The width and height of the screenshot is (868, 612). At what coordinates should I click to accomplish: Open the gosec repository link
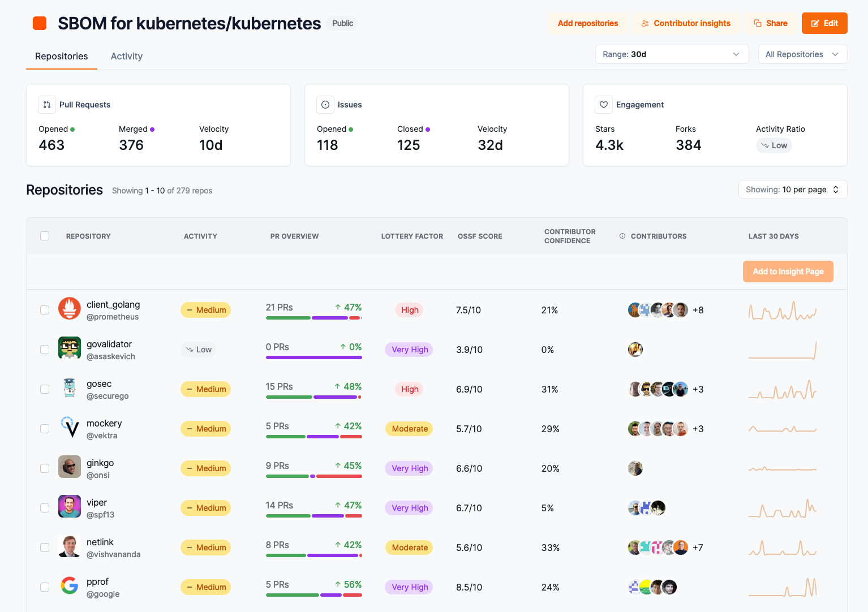[99, 383]
